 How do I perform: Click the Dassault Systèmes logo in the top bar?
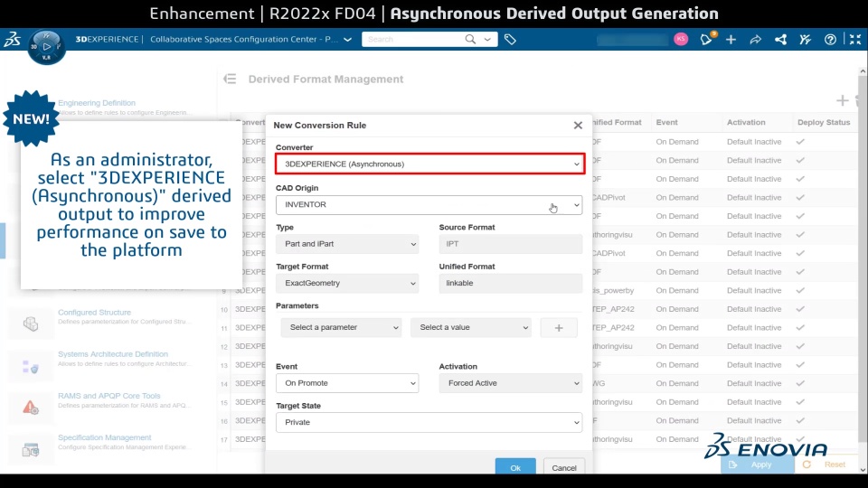12,39
